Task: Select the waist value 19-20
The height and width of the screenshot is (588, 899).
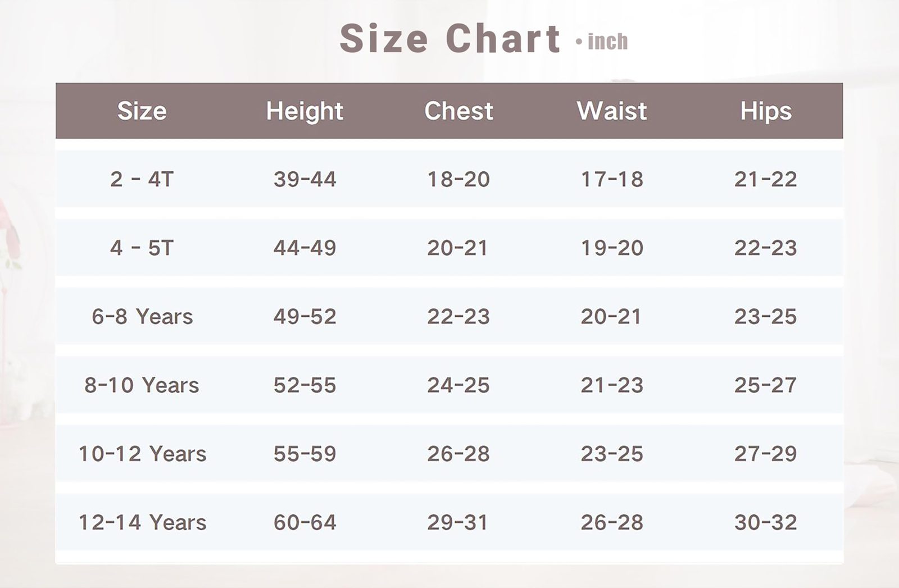Action: (612, 248)
